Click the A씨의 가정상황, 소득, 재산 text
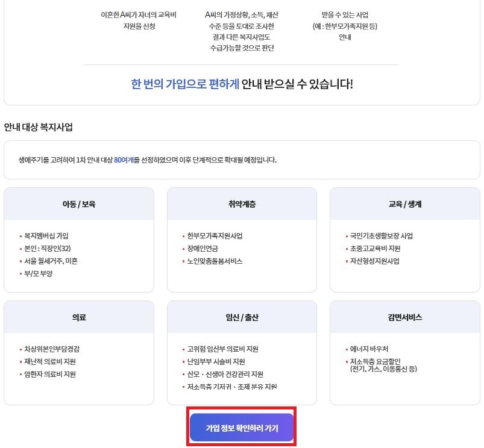This screenshot has width=484, height=448. pos(242,15)
